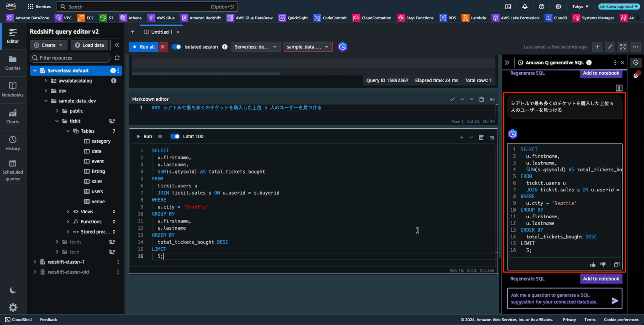Open the Tokyo region selector
The image size is (644, 325).
[x=580, y=6]
